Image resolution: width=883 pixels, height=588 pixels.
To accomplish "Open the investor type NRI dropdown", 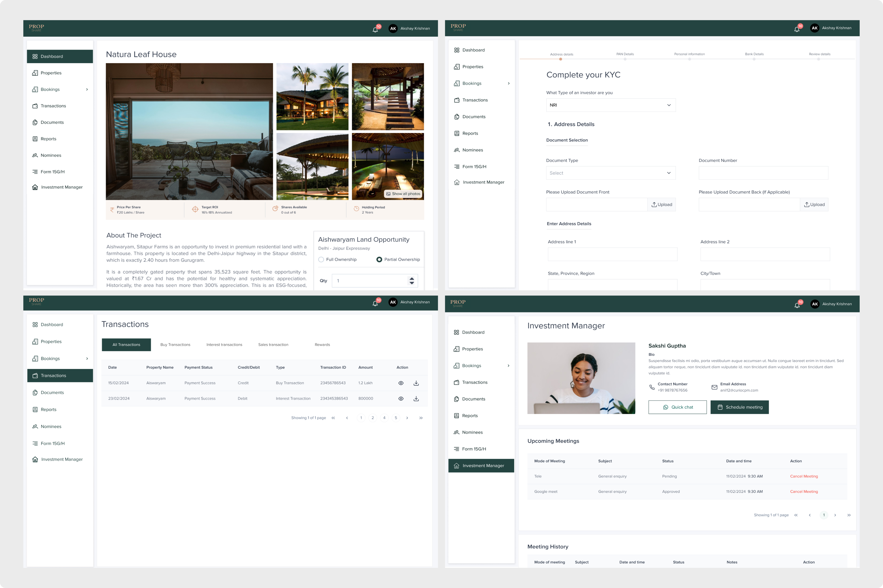I will coord(611,105).
